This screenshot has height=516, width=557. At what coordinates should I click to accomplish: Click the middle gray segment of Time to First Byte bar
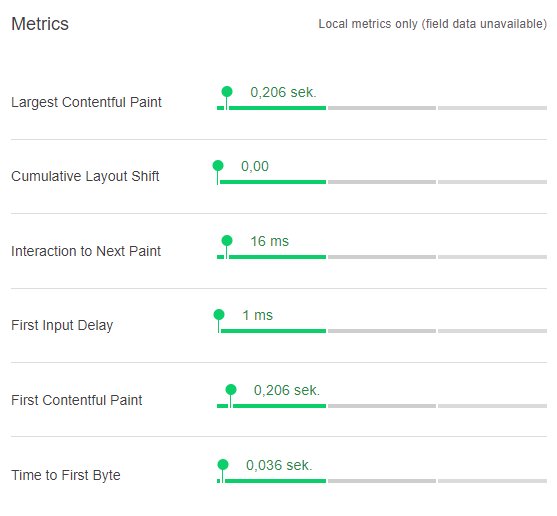382,481
